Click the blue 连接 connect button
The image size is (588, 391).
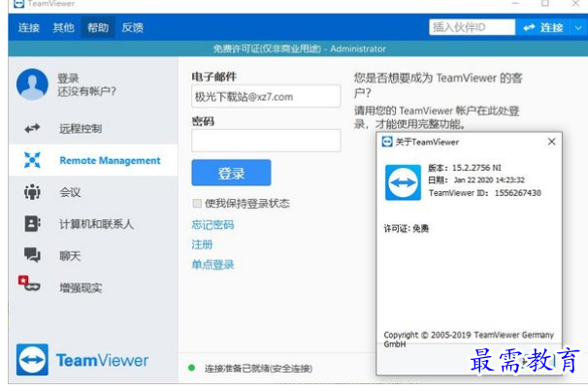pos(542,27)
